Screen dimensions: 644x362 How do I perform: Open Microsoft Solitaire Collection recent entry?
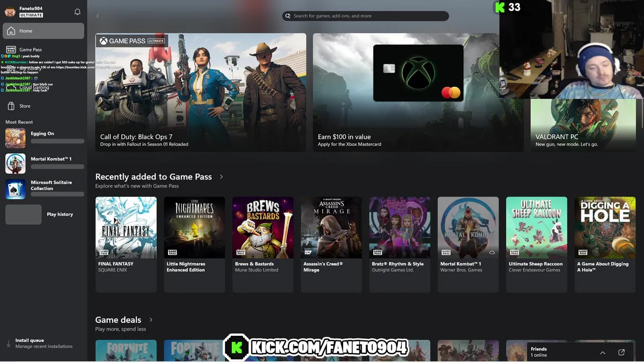click(x=44, y=189)
